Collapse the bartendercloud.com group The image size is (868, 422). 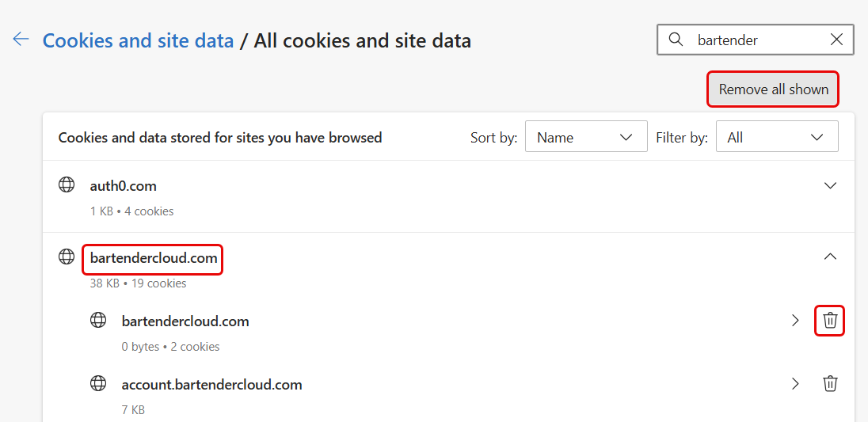(830, 256)
